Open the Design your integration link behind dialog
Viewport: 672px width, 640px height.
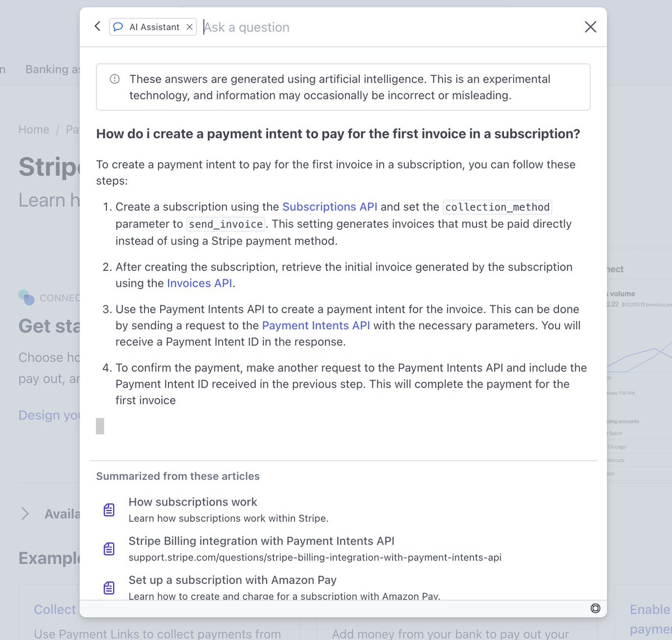[49, 415]
